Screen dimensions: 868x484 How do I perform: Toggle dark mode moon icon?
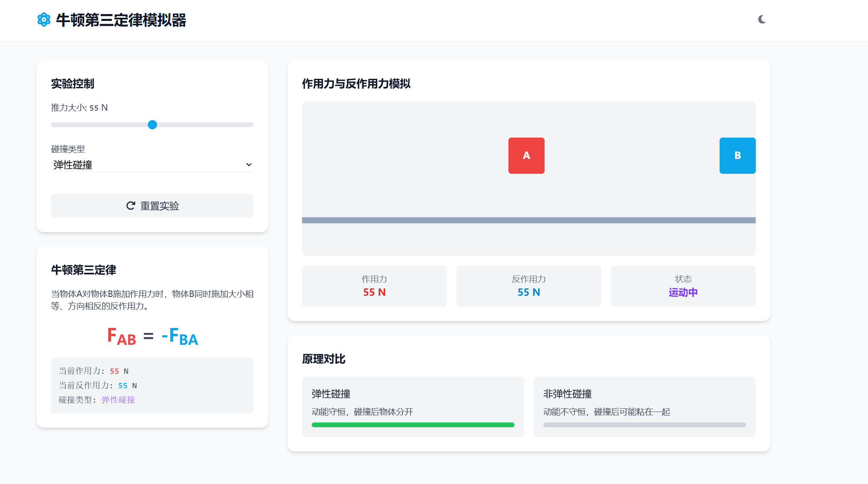click(761, 19)
